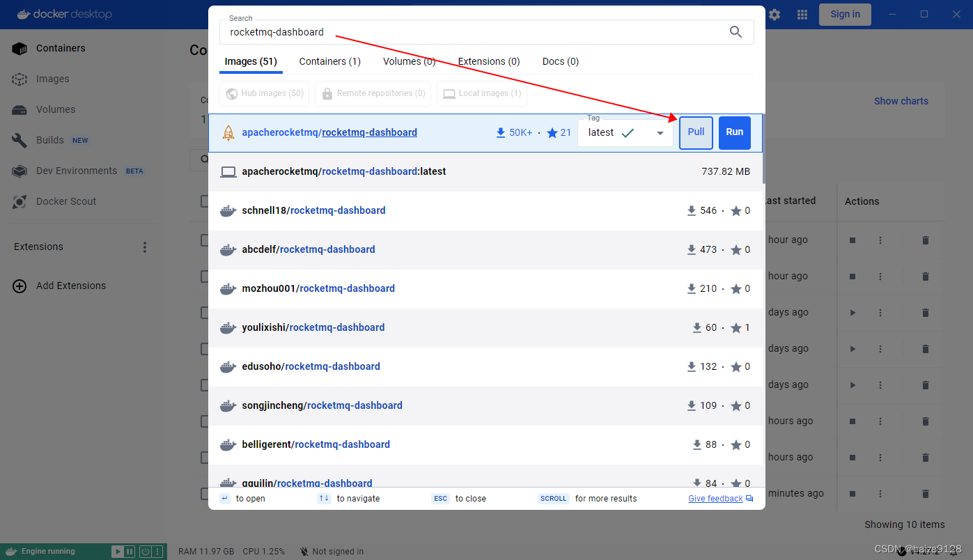Click the Engine running status label
The image size is (973, 560).
[x=48, y=552]
